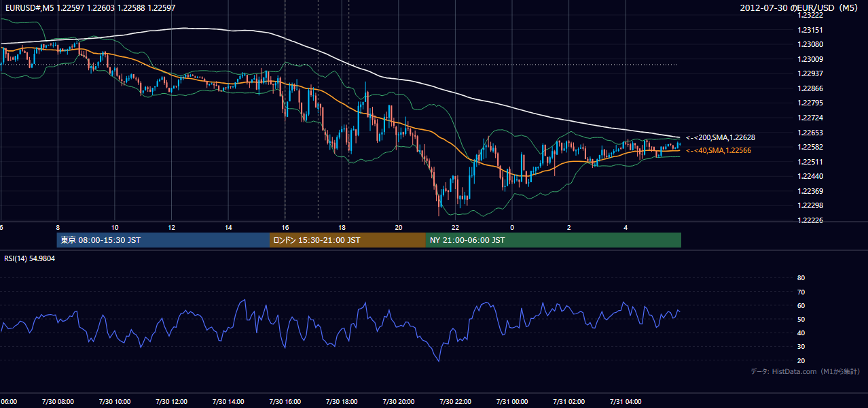Click the 2012-07-30 EUR/USD (M5) chart title
868x408 pixels.
click(800, 8)
